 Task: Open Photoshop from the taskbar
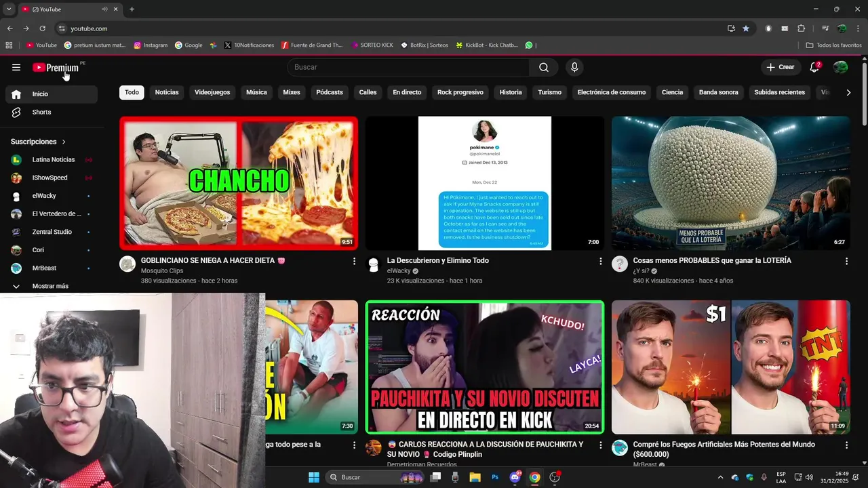tap(495, 477)
